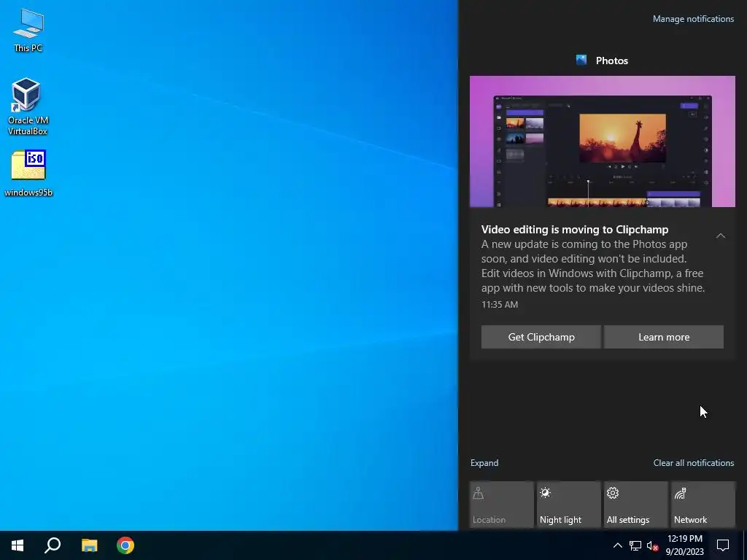Screen dimensions: 747x560
Task: Open the clock showing 12:19 PM
Action: click(684, 545)
